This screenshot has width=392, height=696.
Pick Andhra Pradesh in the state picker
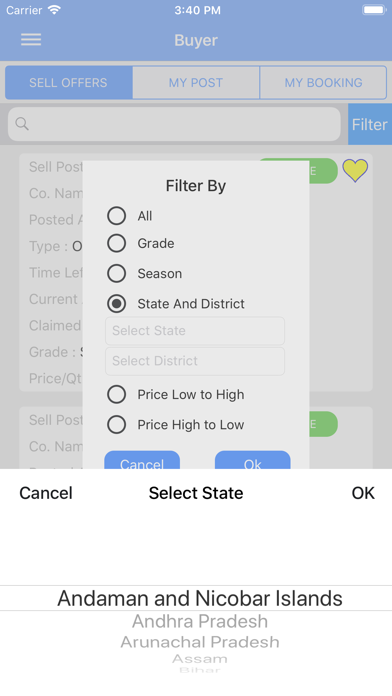200,621
